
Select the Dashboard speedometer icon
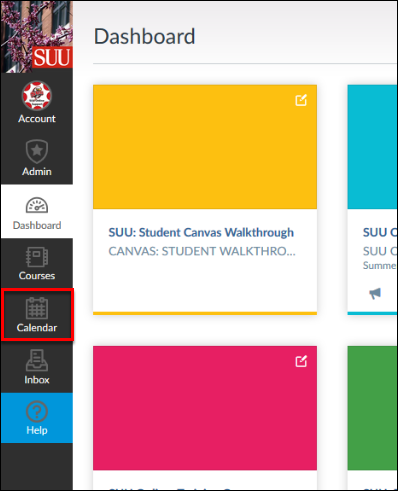37,205
